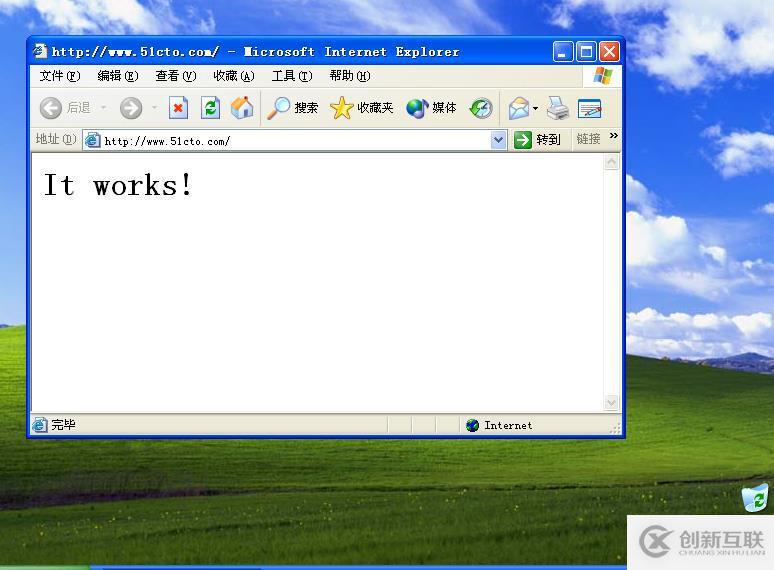Stop page loading with red X icon
The height and width of the screenshot is (570, 774).
pyautogui.click(x=178, y=108)
